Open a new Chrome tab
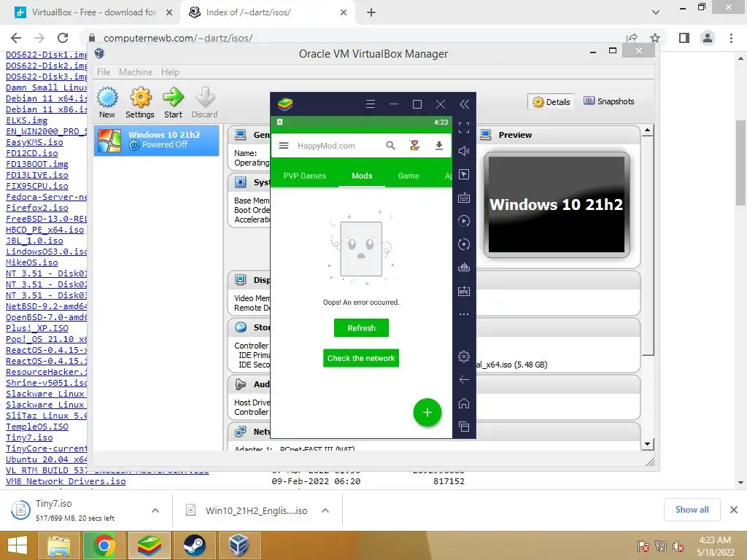The height and width of the screenshot is (560, 747). pos(371,12)
